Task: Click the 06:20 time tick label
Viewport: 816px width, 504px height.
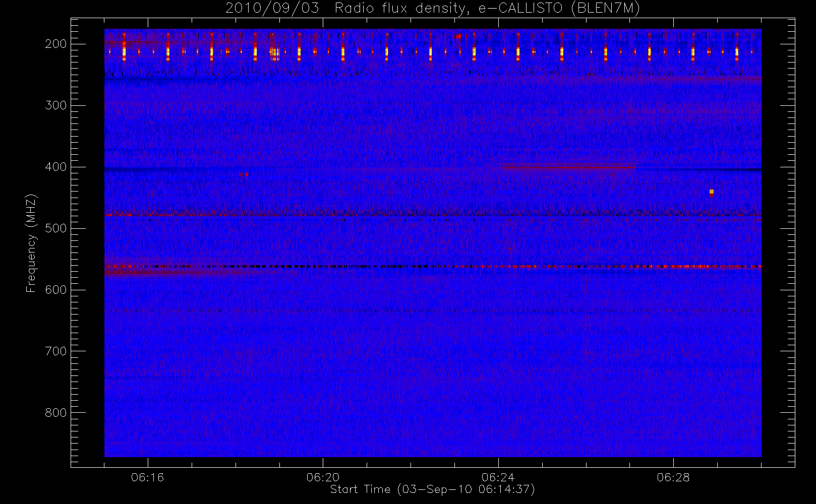Action: pyautogui.click(x=323, y=477)
